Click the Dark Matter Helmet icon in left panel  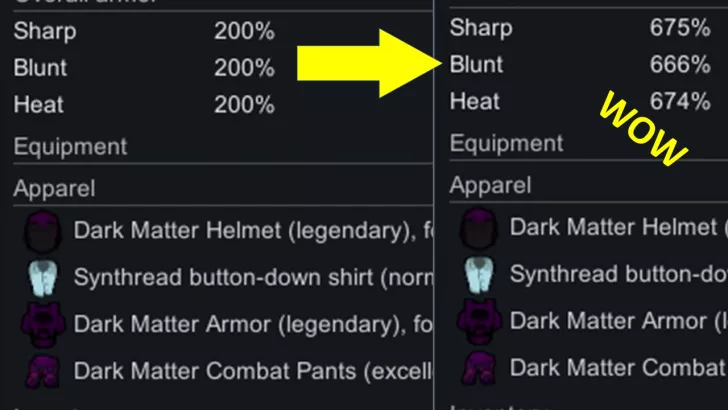click(x=42, y=231)
